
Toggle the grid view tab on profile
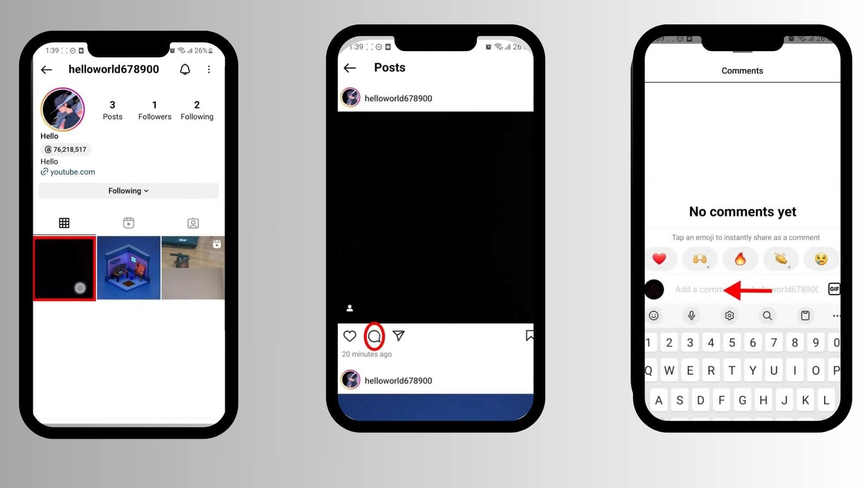pyautogui.click(x=64, y=222)
